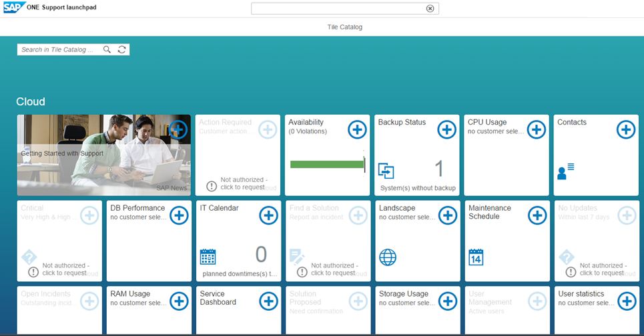Screen dimensions: 644x336
Task: Add the CPU Usage tile via plus
Action: [x=536, y=129]
